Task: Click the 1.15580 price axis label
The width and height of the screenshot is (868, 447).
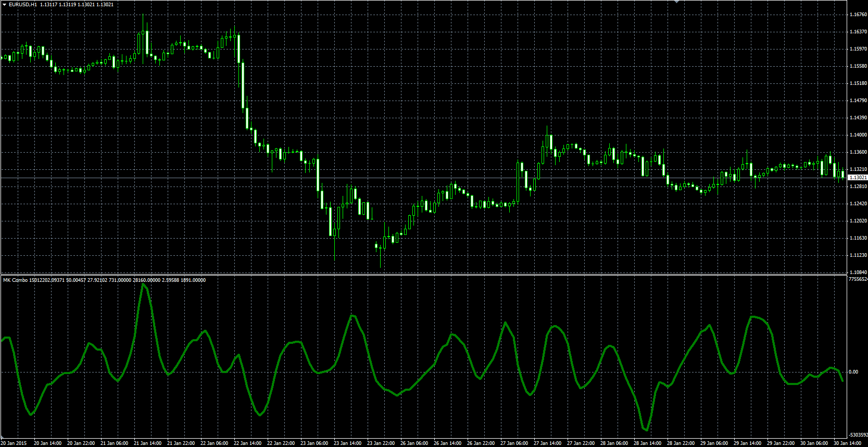Action: (858, 66)
